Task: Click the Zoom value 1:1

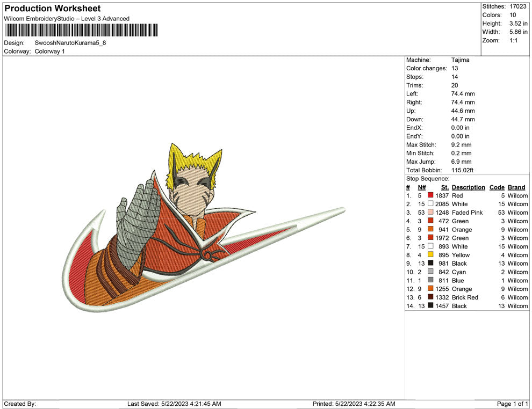Action: (x=514, y=40)
